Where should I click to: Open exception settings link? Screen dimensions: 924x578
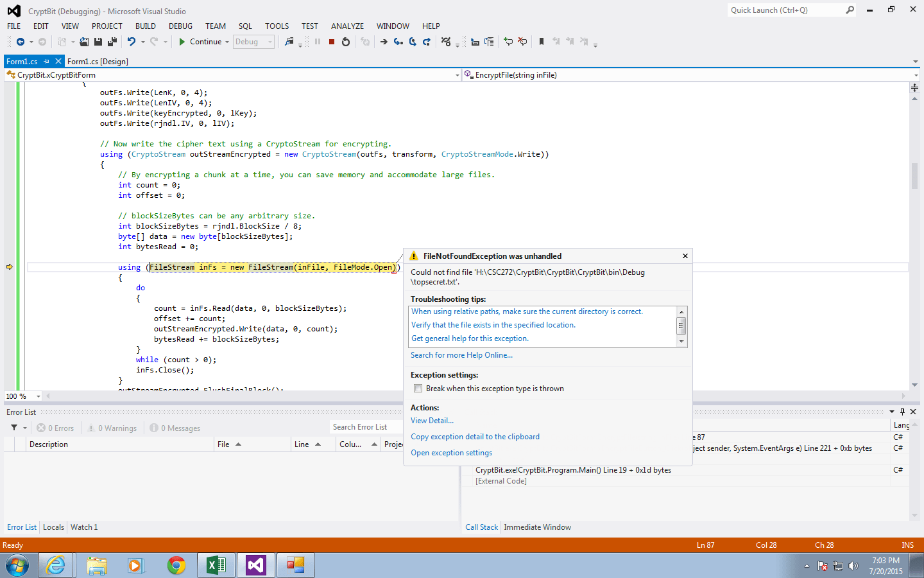(451, 452)
